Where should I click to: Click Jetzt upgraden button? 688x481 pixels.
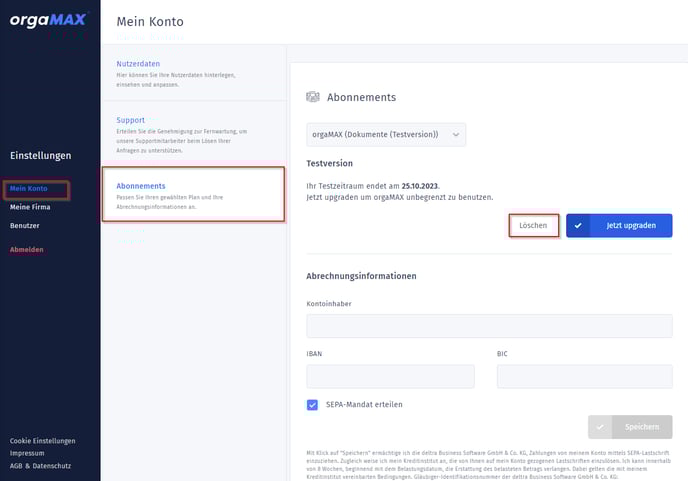pyautogui.click(x=619, y=226)
